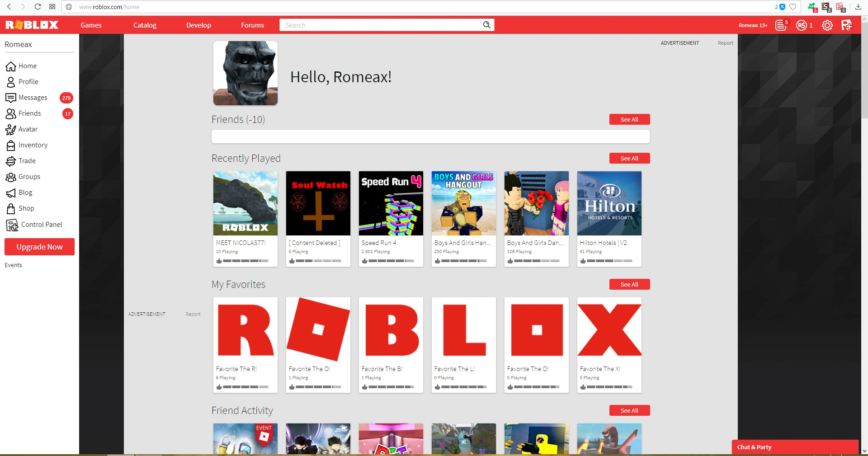Viewport: 868px width, 456px height.
Task: Click the Roblox logo in the header
Action: coord(32,25)
